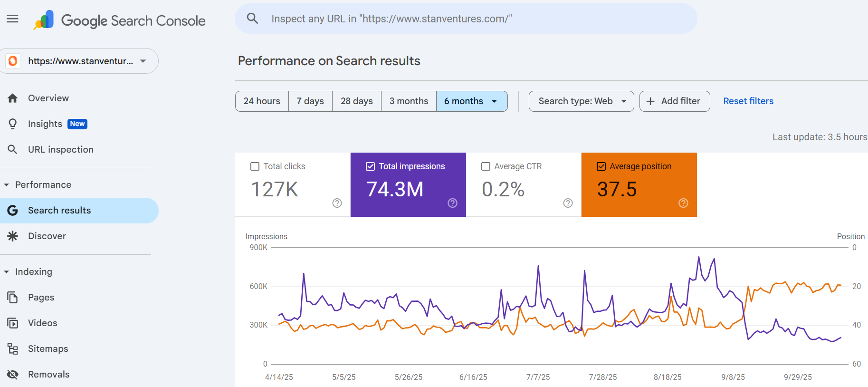Image resolution: width=868 pixels, height=387 pixels.
Task: Click help icon on Total clicks card
Action: pos(337,203)
